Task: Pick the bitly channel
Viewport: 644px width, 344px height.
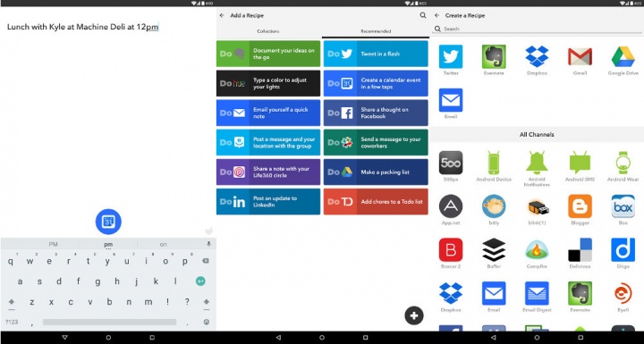Action: [x=494, y=206]
